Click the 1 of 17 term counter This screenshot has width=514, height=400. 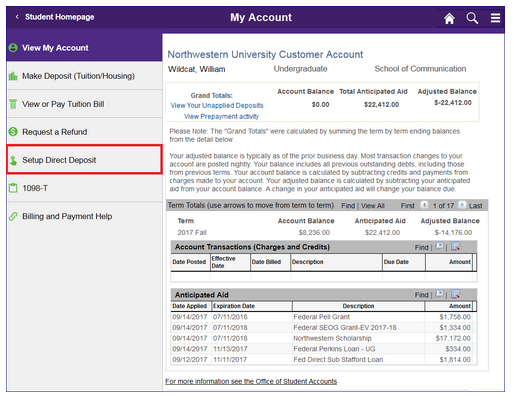click(443, 206)
